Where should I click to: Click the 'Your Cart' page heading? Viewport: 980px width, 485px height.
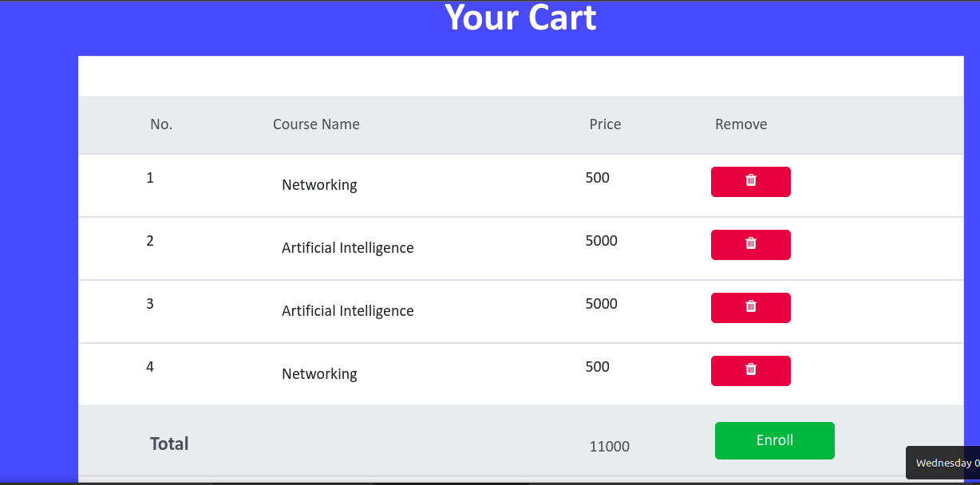(x=520, y=18)
